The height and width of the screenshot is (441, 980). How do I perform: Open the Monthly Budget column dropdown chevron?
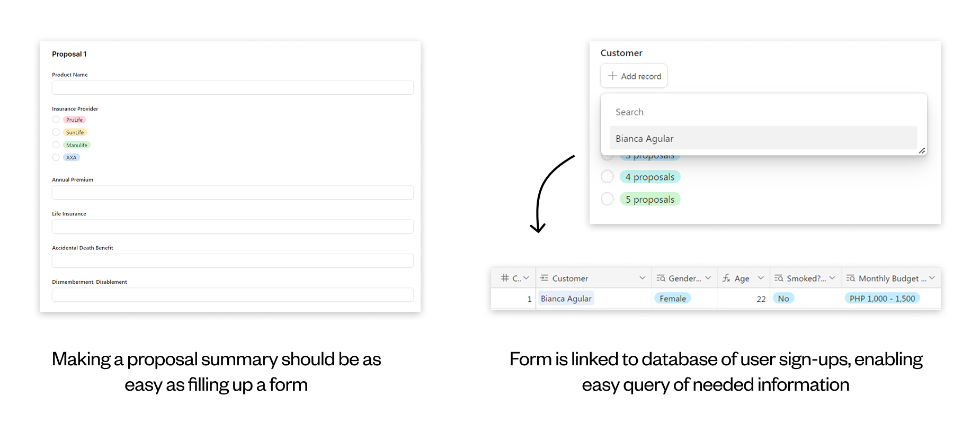pyautogui.click(x=932, y=278)
